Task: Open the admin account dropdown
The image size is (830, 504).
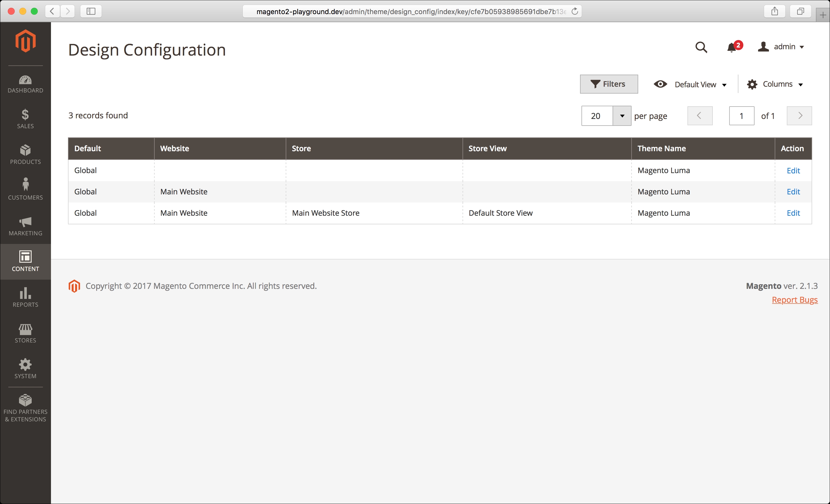Action: (x=781, y=47)
